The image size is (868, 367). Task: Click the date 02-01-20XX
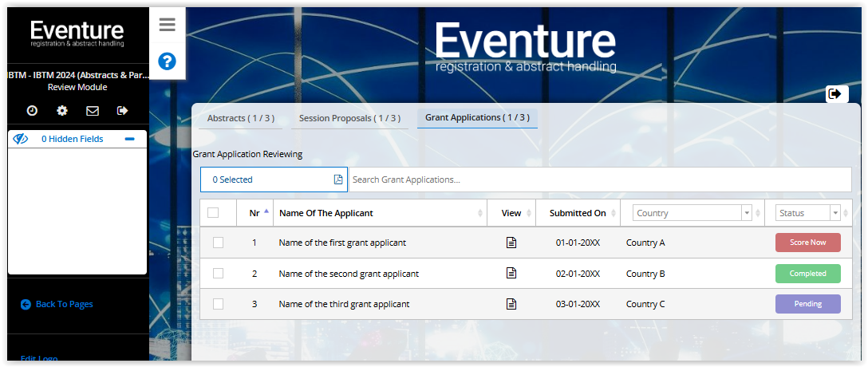[x=578, y=274]
